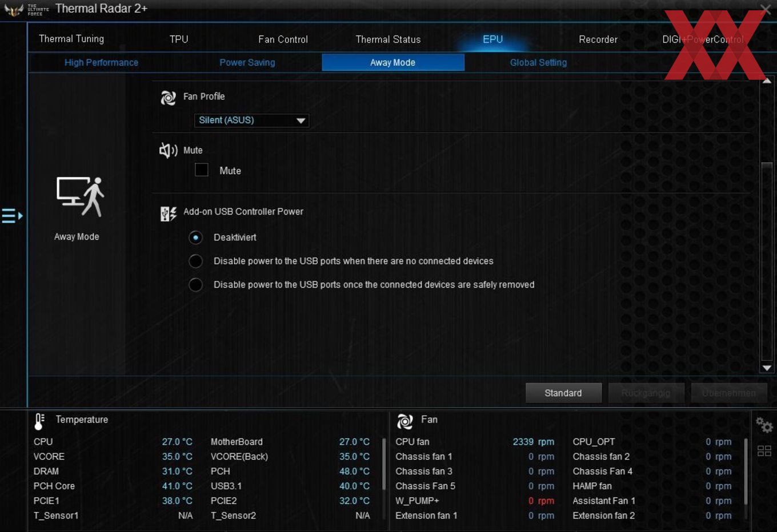This screenshot has width=777, height=532.
Task: Open the Global Setting subtab
Action: tap(538, 62)
